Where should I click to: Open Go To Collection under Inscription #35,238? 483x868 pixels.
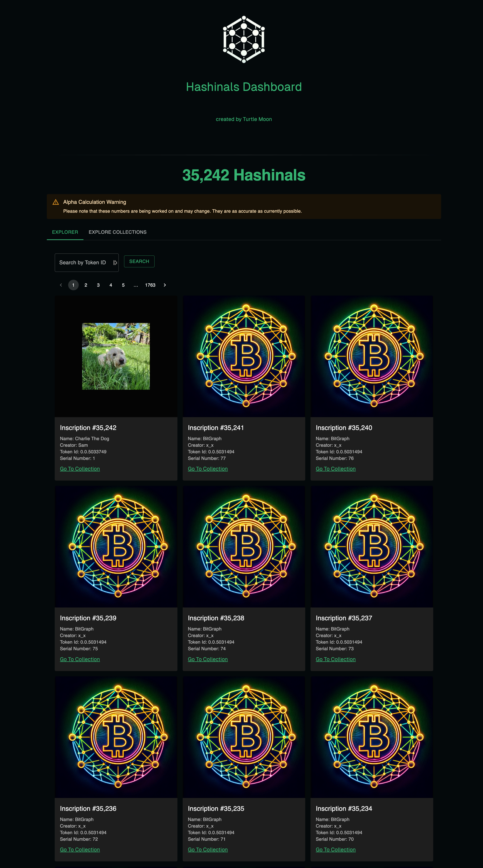[207, 659]
